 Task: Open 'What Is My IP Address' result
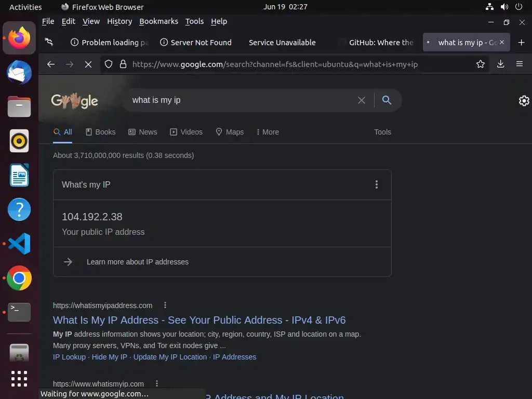[x=199, y=320]
